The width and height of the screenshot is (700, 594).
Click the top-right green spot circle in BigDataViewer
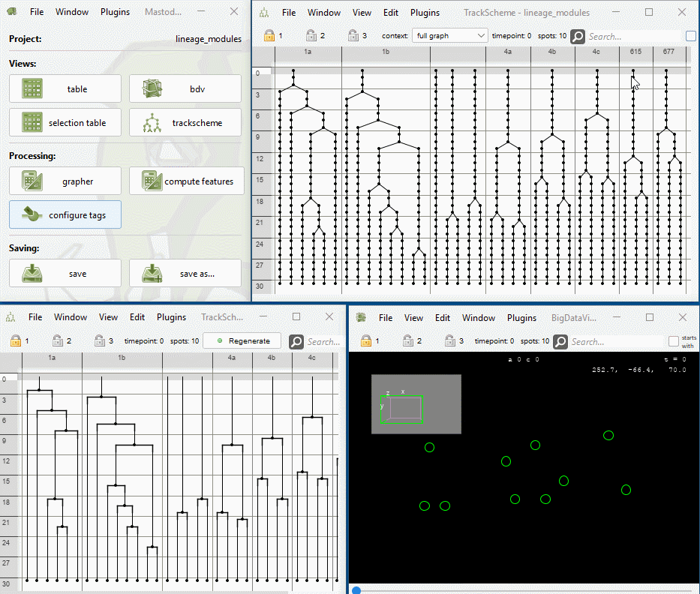pyautogui.click(x=608, y=435)
